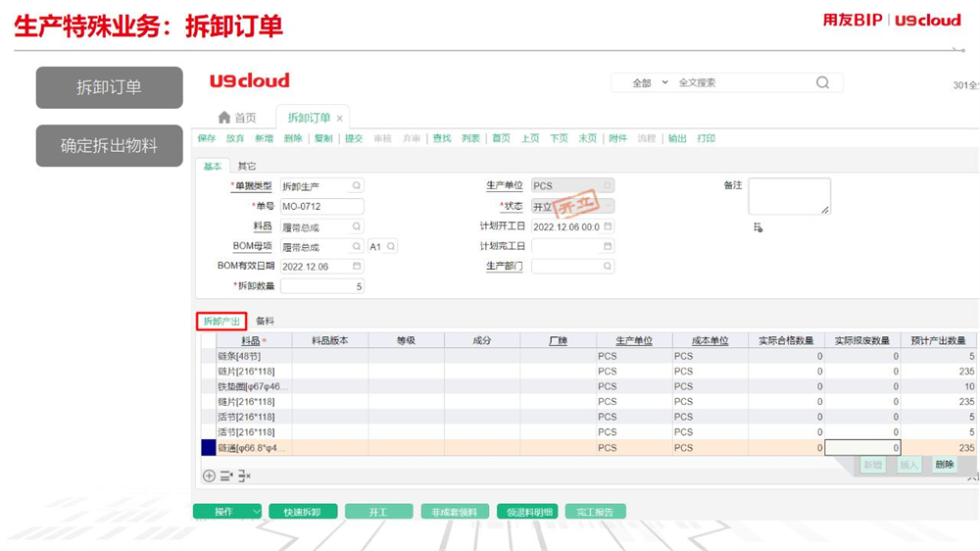Click the small icon below 备注 box
The width and height of the screenshot is (980, 551).
pos(759,227)
